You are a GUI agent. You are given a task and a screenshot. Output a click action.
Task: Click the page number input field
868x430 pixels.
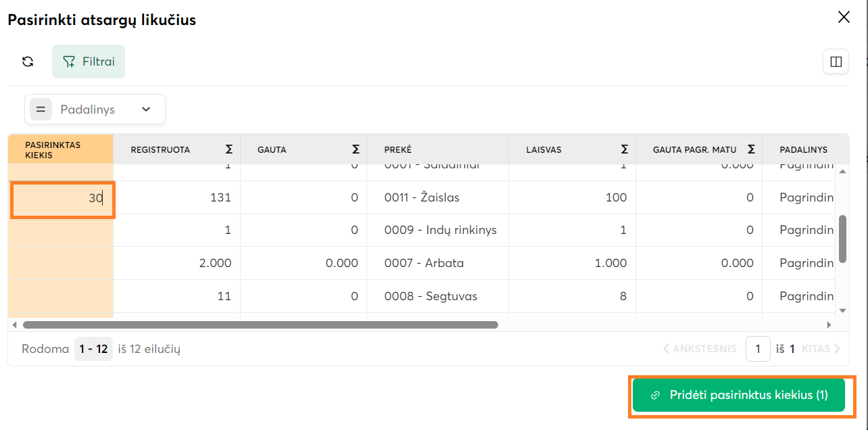pos(758,349)
